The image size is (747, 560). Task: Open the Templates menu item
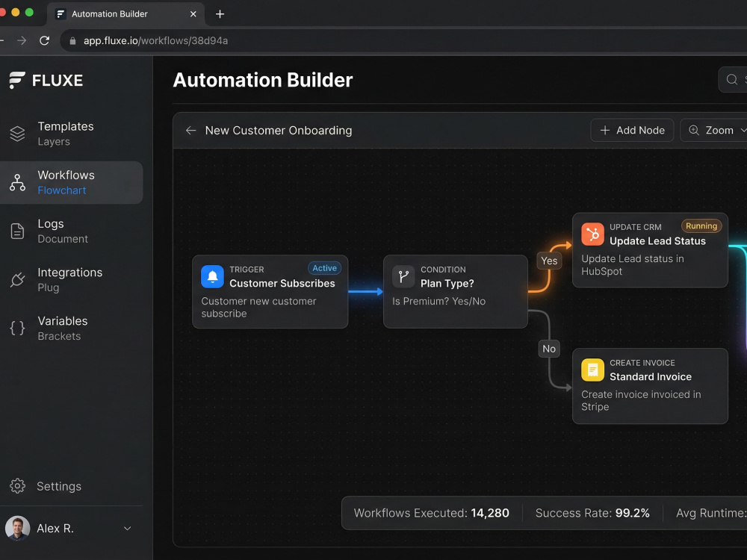point(72,134)
